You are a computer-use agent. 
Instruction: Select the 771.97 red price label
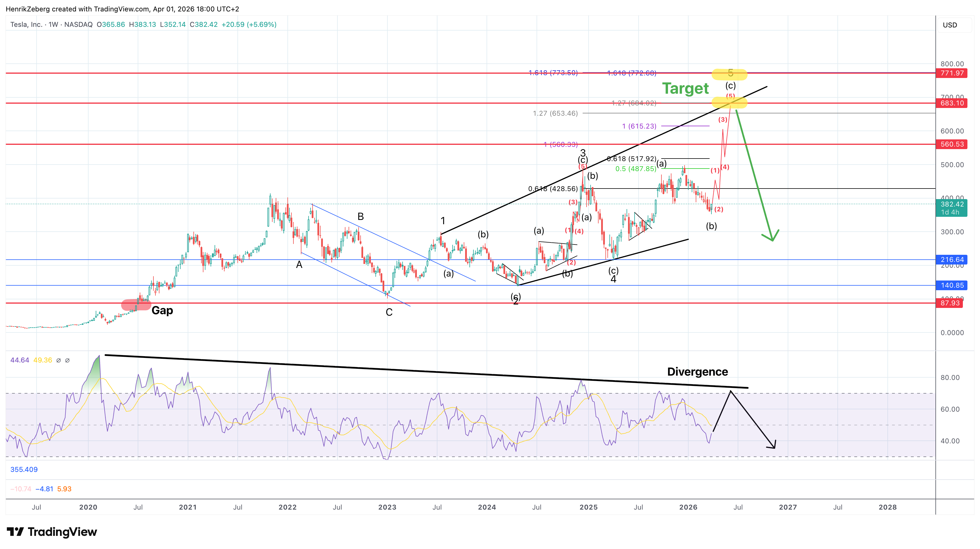(x=952, y=73)
